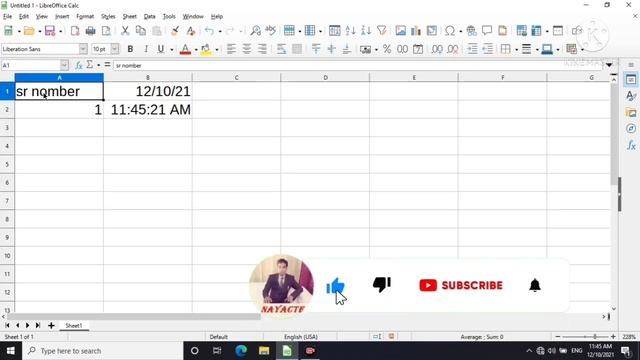Open Print Preview from toolbar

click(106, 31)
